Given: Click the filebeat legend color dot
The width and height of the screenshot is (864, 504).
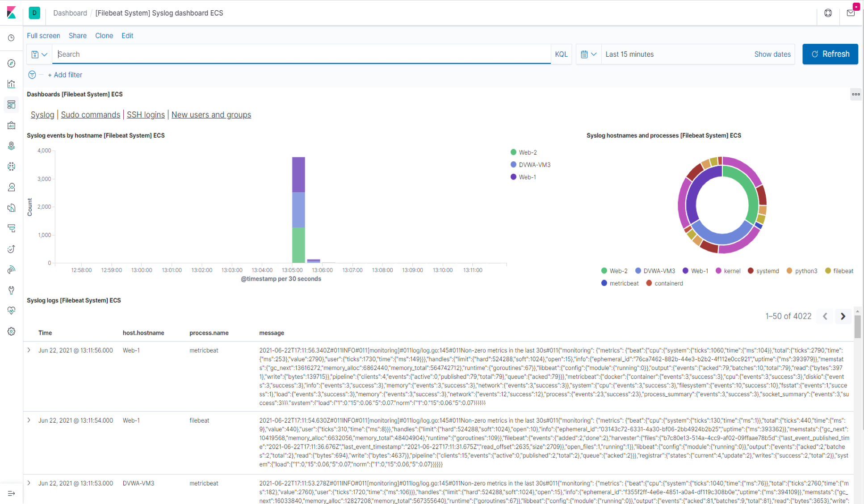Looking at the screenshot, I should (828, 271).
